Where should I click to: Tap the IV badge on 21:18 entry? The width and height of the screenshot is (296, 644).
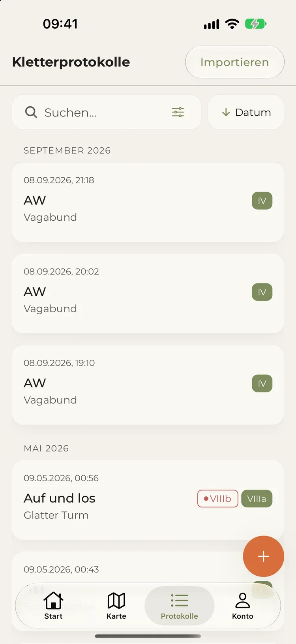click(x=262, y=201)
